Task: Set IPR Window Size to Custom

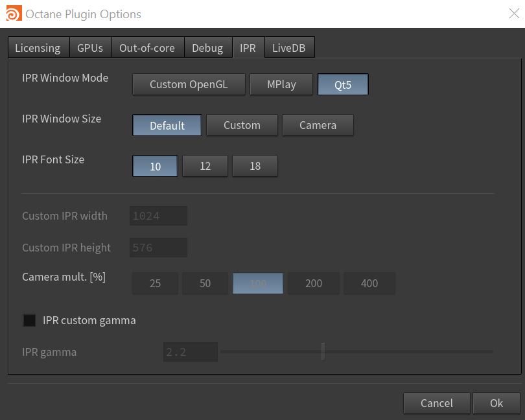Action: tap(242, 126)
